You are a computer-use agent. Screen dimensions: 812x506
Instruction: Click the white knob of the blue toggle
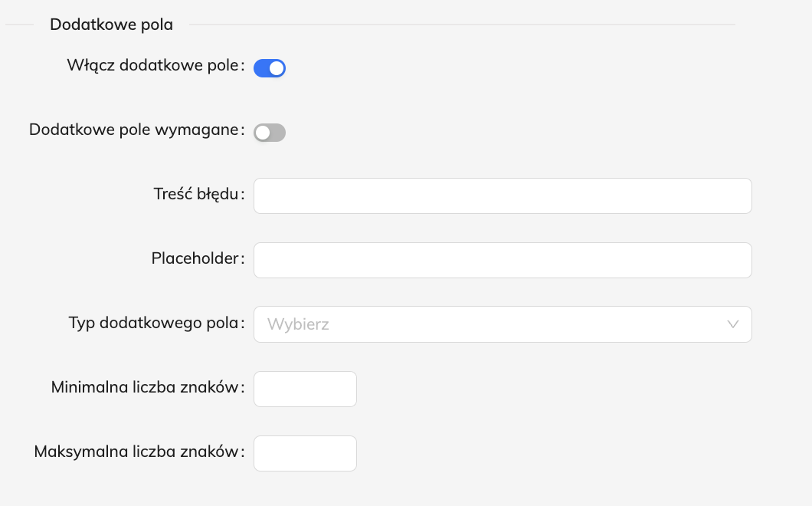click(x=277, y=68)
